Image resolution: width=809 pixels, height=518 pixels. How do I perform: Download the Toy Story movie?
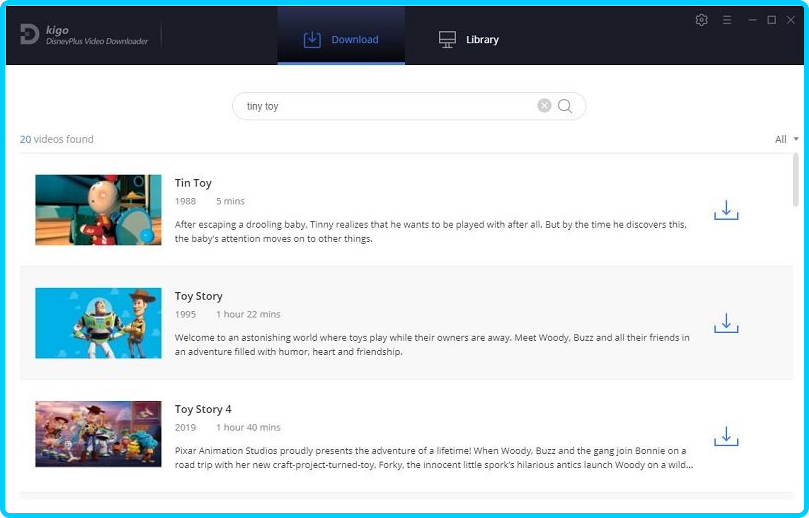coord(726,323)
